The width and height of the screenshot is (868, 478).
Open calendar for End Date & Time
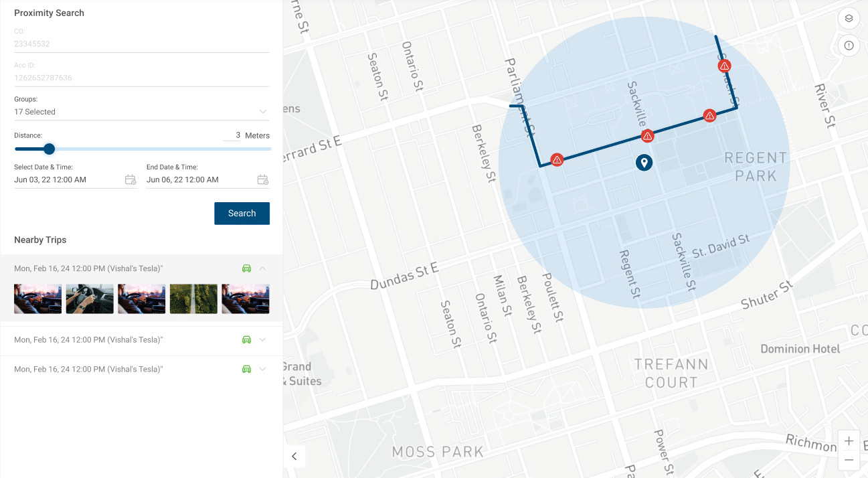point(263,179)
